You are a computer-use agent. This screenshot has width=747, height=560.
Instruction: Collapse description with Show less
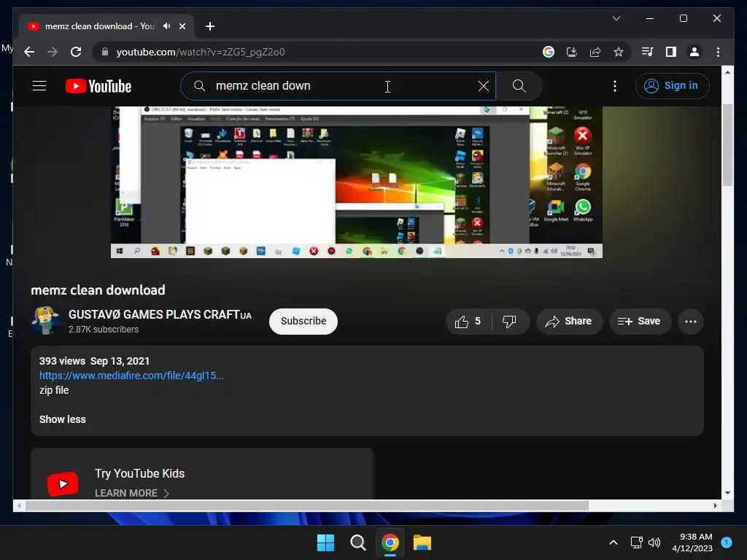[x=63, y=419]
